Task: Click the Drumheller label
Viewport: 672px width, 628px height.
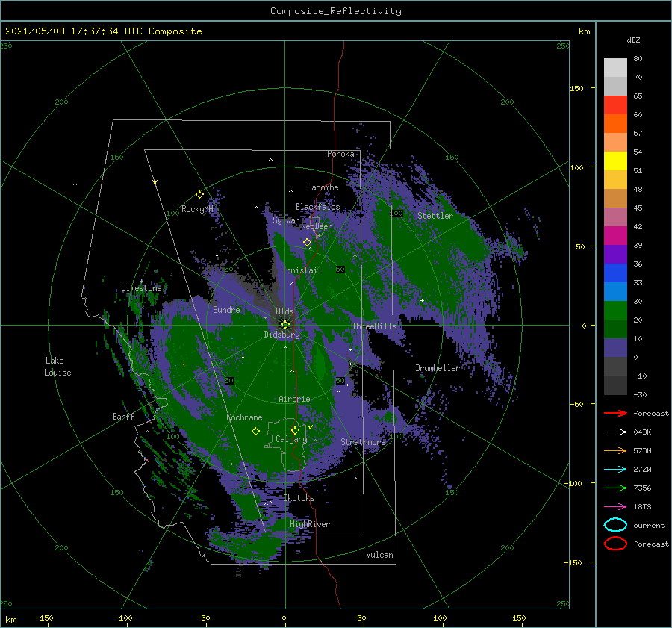Action: point(438,368)
